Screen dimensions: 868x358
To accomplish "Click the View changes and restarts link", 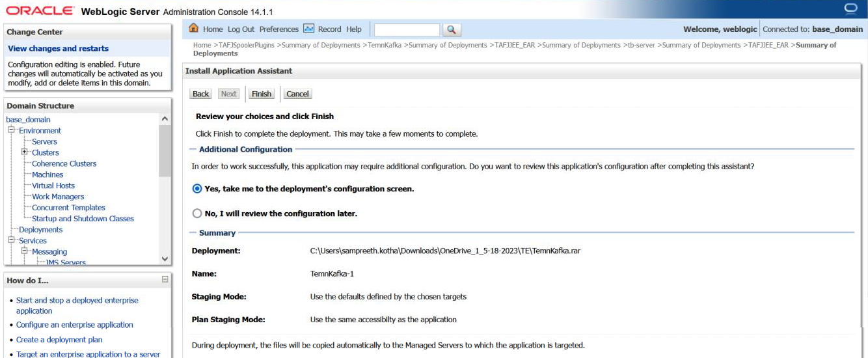I will coord(59,48).
